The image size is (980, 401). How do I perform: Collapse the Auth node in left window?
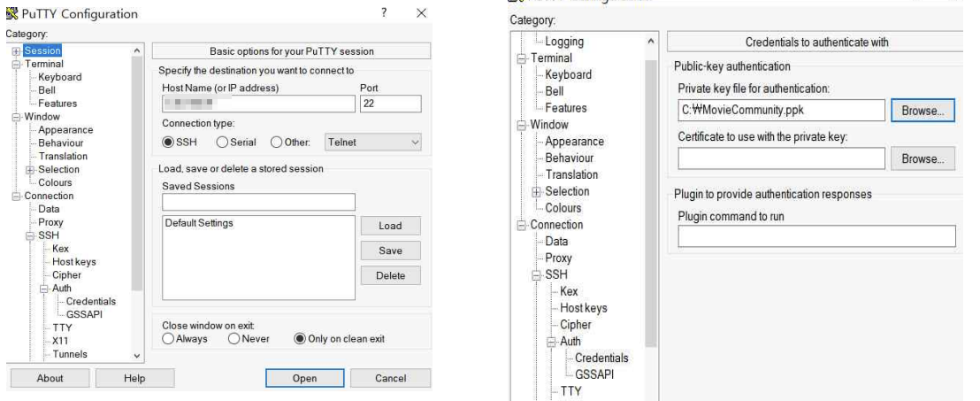point(43,289)
